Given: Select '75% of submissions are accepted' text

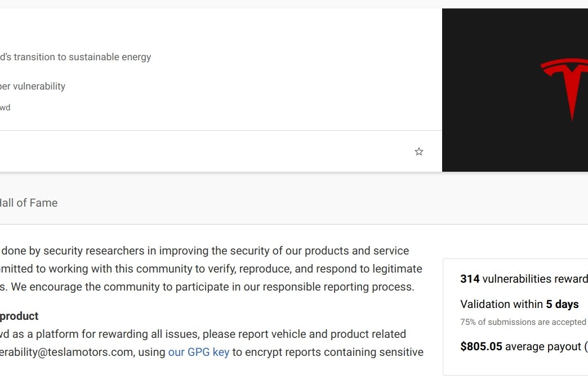Looking at the screenshot, I should (523, 322).
